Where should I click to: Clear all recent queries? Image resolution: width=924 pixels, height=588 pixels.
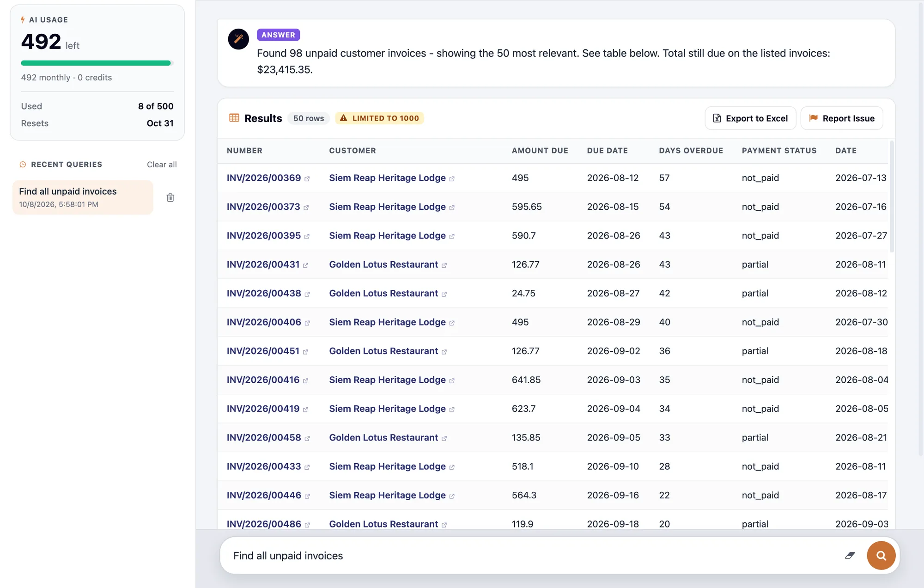click(x=162, y=165)
